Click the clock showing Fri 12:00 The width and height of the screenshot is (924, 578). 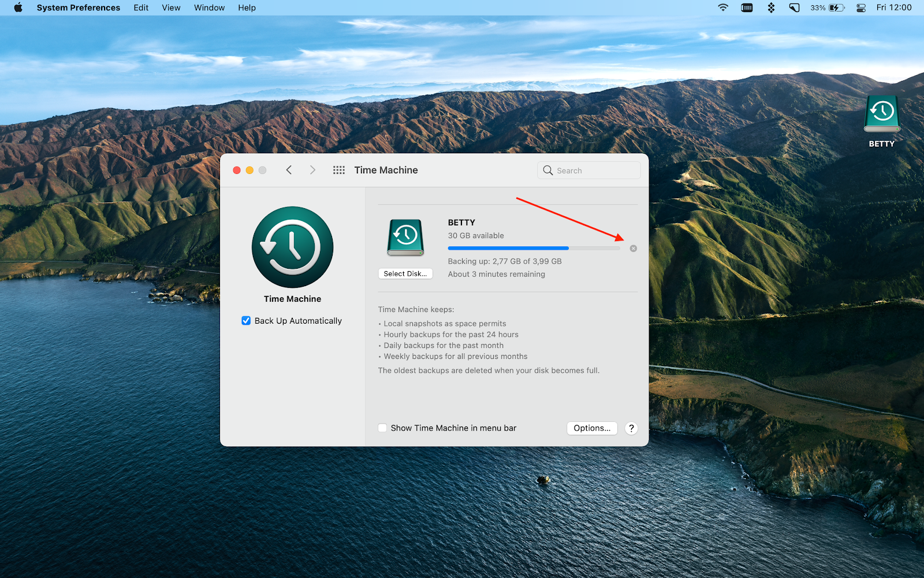[894, 8]
